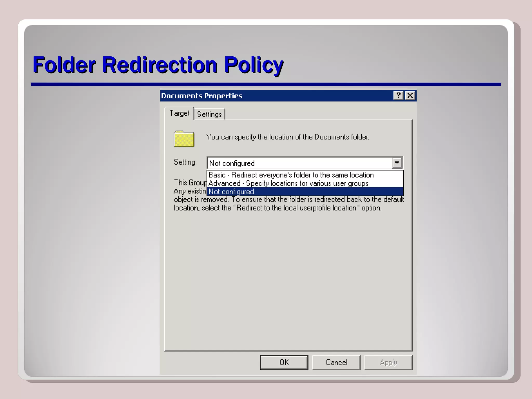Switch to the Target tab
The height and width of the screenshot is (399, 532).
[x=179, y=113]
